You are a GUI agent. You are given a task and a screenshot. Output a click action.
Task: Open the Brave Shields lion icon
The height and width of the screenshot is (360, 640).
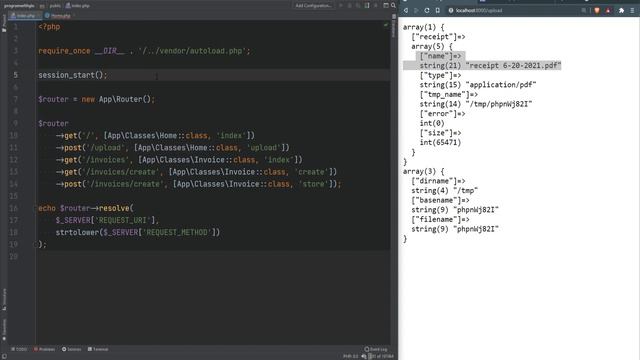point(597,10)
